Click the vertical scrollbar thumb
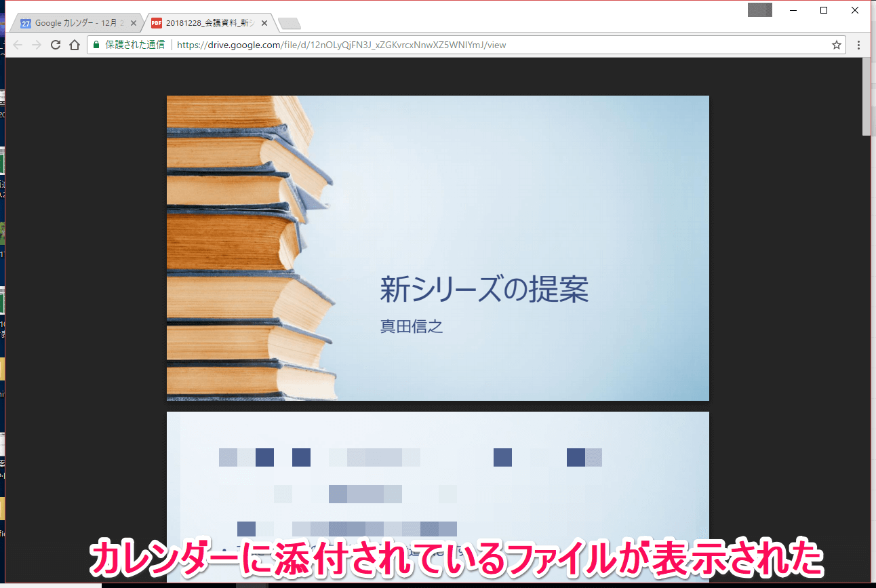This screenshot has width=876, height=588. pyautogui.click(x=866, y=97)
